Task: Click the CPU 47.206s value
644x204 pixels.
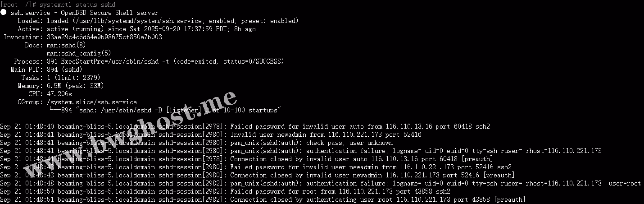Action: 59,94
